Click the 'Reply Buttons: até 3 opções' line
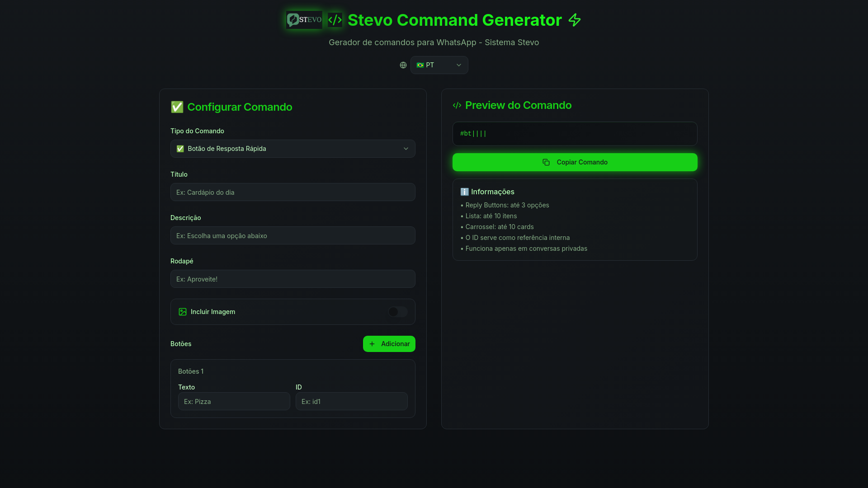This screenshot has height=488, width=868. click(x=505, y=205)
